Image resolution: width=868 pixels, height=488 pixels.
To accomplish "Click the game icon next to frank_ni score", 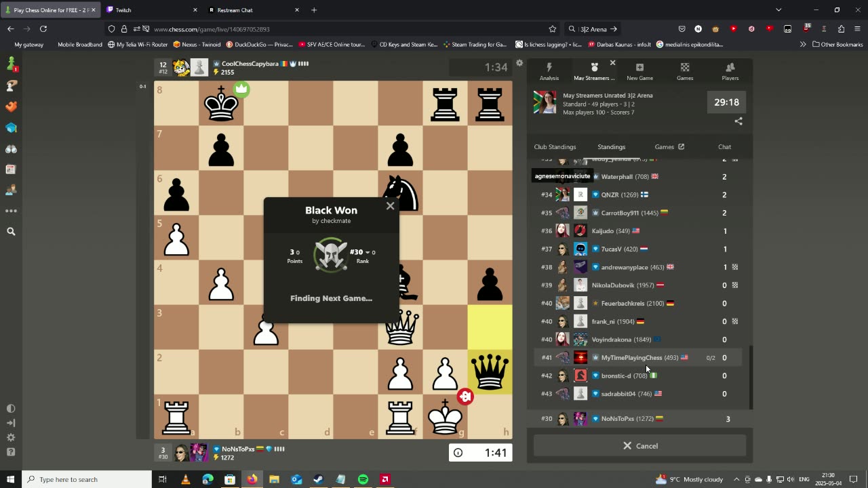I will pyautogui.click(x=735, y=321).
